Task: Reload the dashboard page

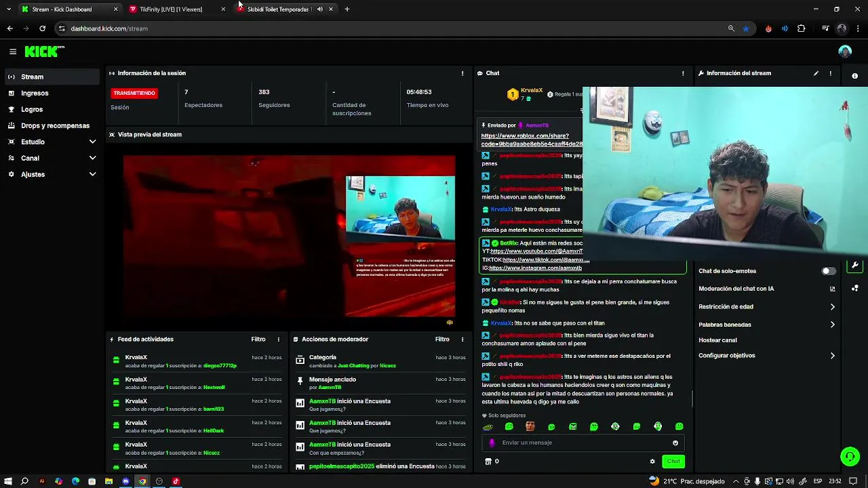Action: tap(42, 28)
